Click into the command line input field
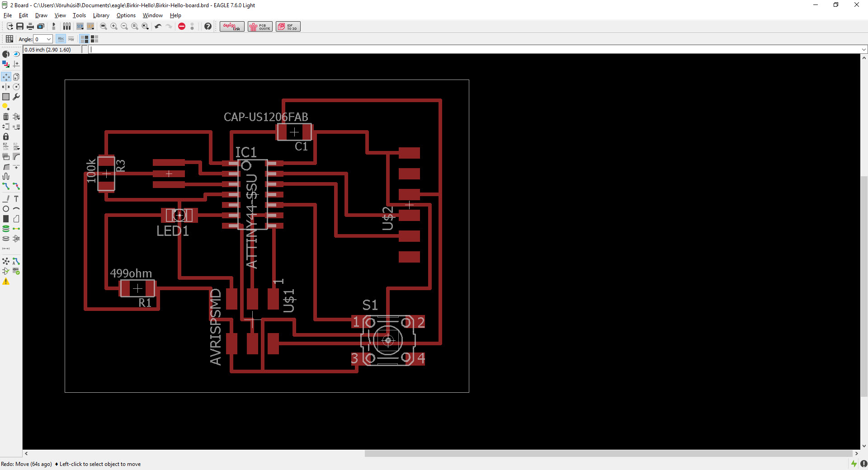The image size is (868, 470). pos(475,49)
